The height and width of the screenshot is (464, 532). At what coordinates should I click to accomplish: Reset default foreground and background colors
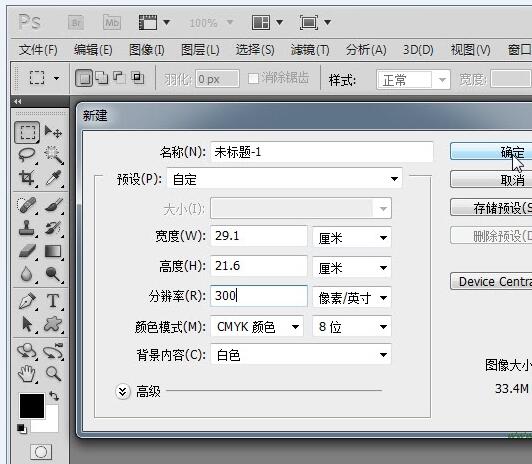tap(22, 428)
